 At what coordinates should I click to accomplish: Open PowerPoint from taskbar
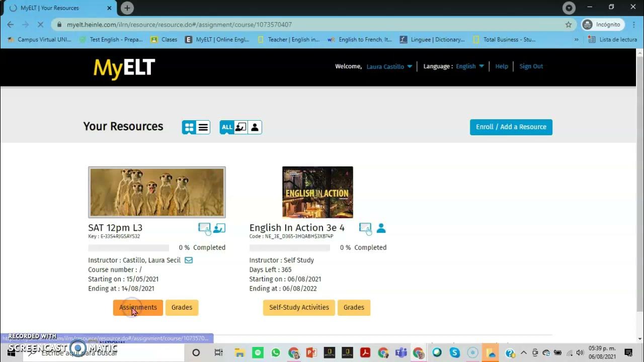pos(311,352)
